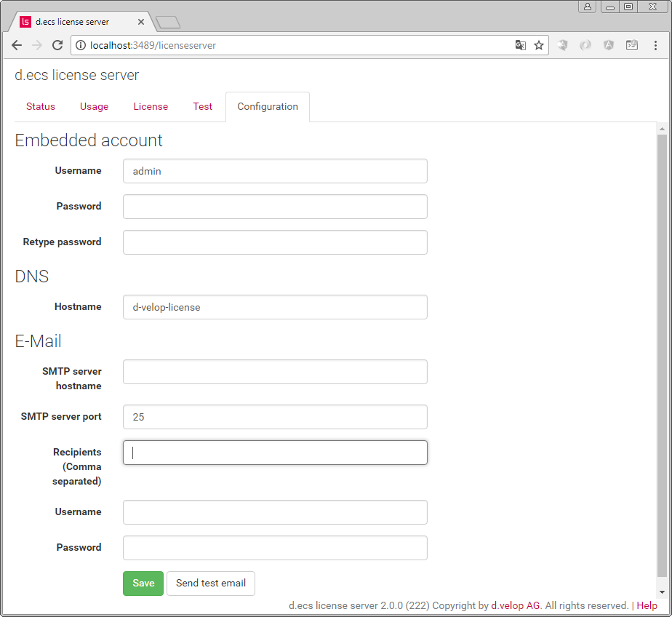Click the Angular extension icon
The width and height of the screenshot is (672, 617).
click(609, 45)
